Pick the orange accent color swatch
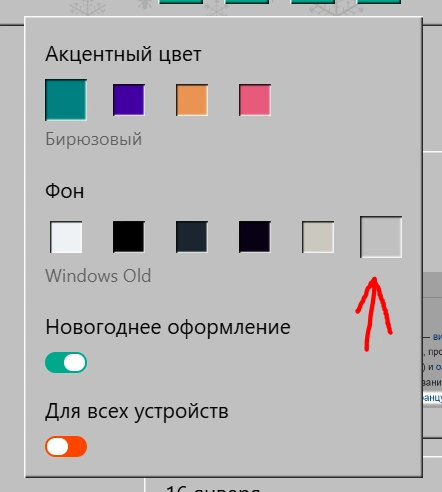This screenshot has width=442, height=492. (192, 100)
